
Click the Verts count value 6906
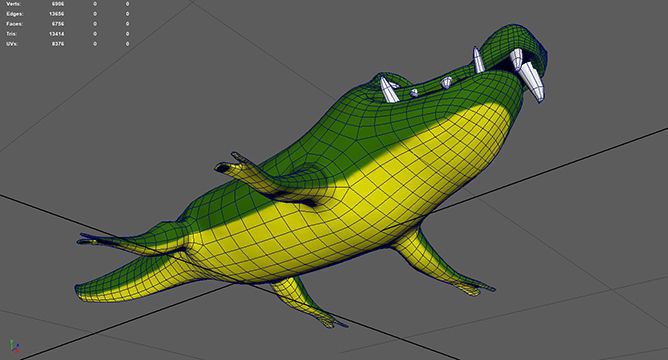click(58, 4)
